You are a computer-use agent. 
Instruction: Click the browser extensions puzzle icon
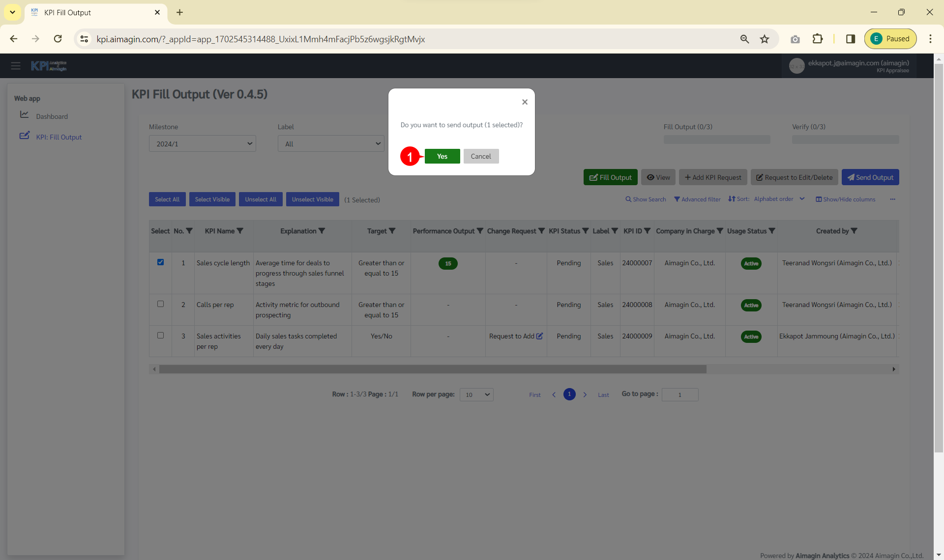(818, 39)
